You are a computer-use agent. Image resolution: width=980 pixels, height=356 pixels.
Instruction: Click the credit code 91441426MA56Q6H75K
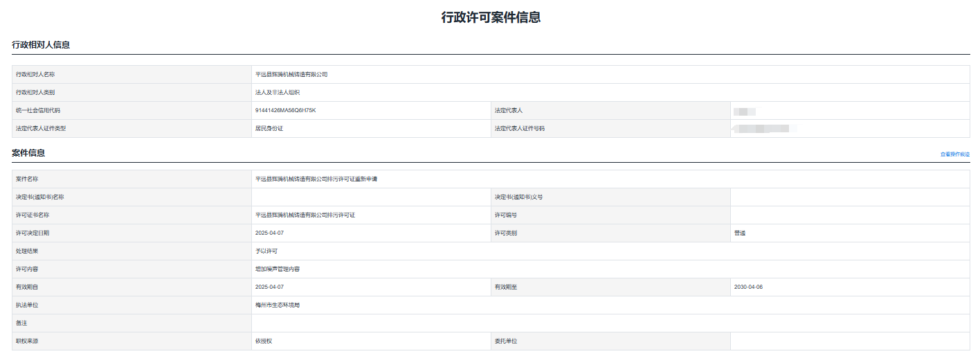[x=285, y=110]
